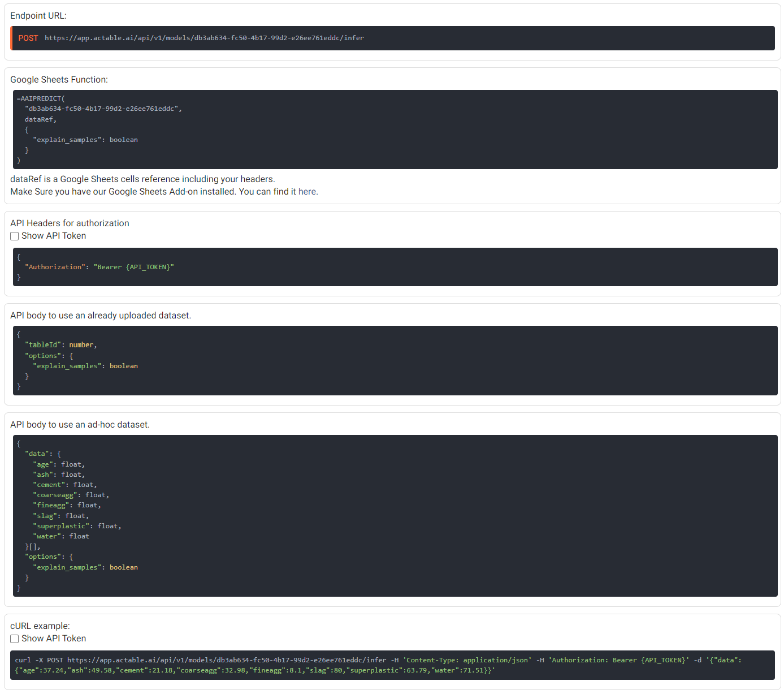784x694 pixels.
Task: Click the 'Google Sheets Function:' heading
Action: point(59,80)
